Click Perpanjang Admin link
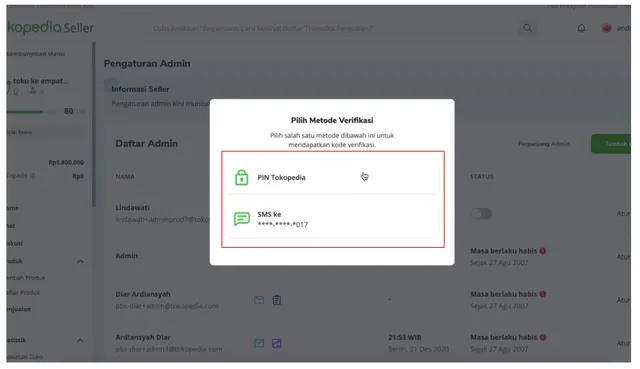Screen dimensions: 640x369 (x=543, y=144)
